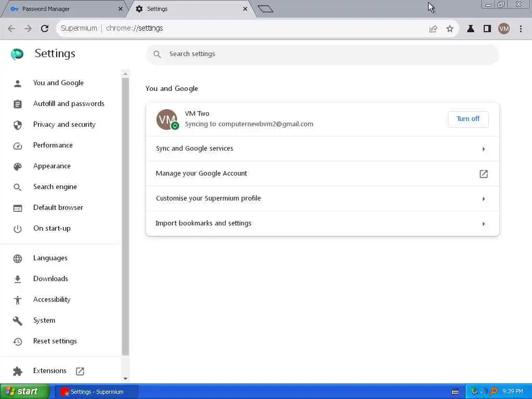The width and height of the screenshot is (532, 399).
Task: Click the search magnifier icon in settings
Action: tap(157, 54)
